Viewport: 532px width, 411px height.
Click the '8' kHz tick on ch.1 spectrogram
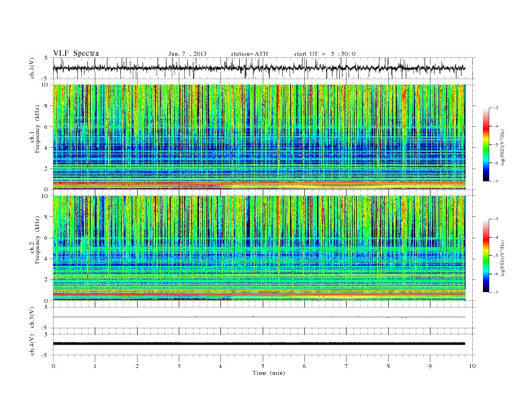point(46,106)
